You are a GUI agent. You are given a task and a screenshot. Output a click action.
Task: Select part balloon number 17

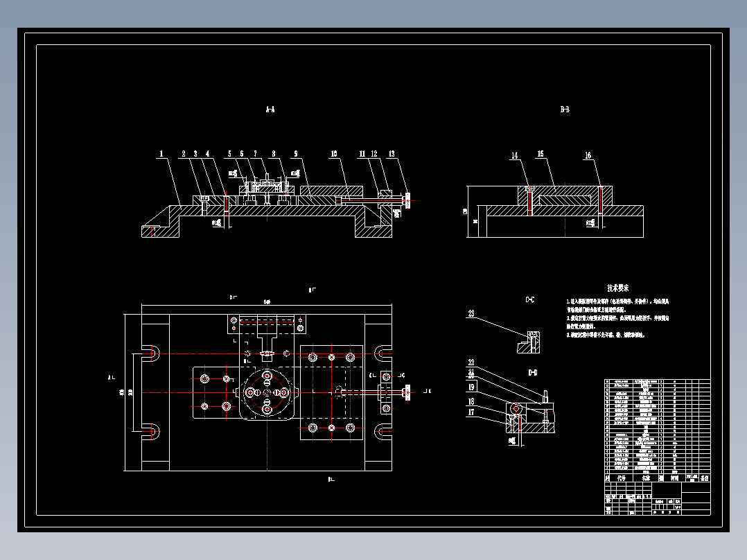[x=471, y=412]
